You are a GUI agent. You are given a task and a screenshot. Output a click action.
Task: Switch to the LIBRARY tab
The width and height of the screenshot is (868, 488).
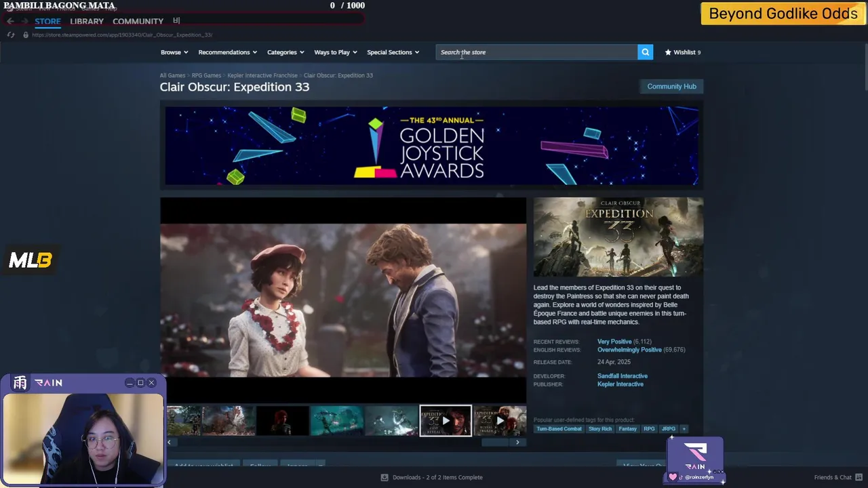tap(87, 21)
